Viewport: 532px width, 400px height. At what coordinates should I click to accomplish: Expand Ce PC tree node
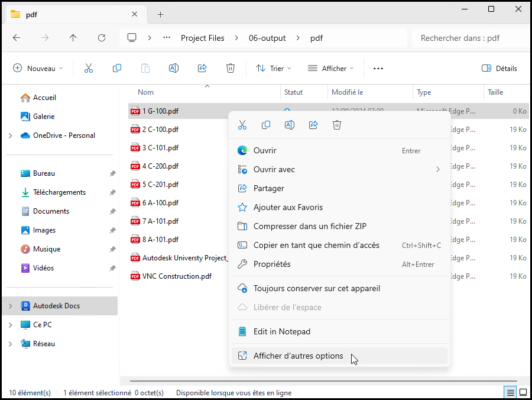click(x=11, y=325)
